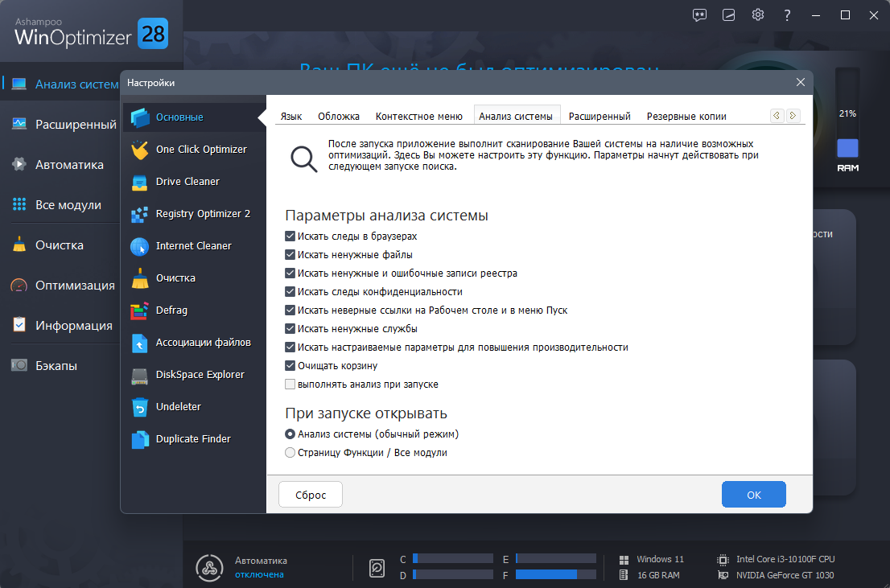The image size is (890, 588).
Task: Click the WinOptimizer 28 logo
Action: coord(91,34)
